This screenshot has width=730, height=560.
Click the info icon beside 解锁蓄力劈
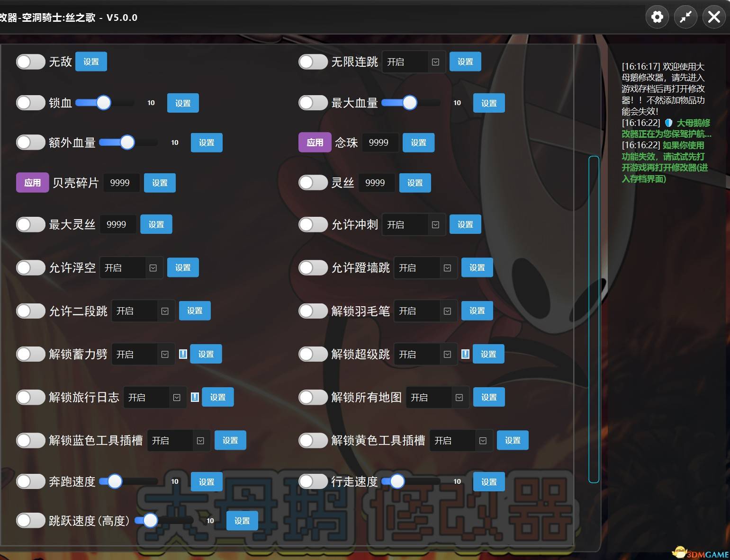pyautogui.click(x=183, y=354)
